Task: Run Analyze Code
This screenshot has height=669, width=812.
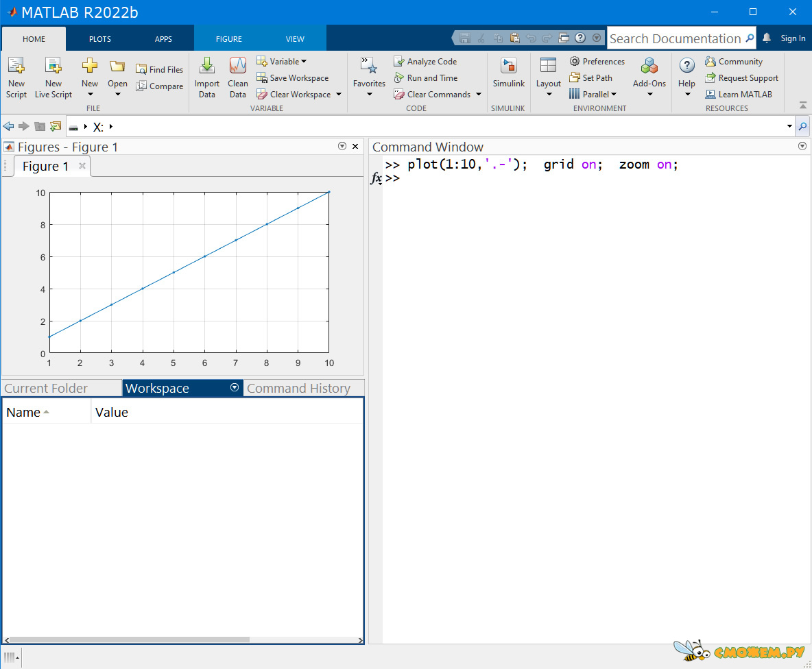Action: coord(425,61)
